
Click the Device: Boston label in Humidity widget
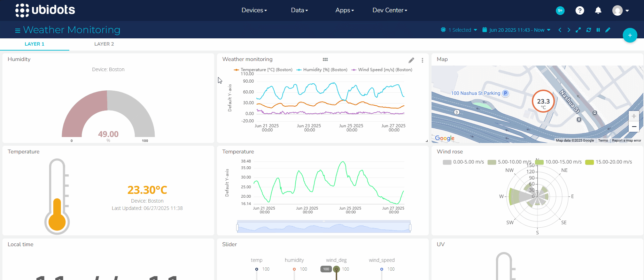pyautogui.click(x=108, y=69)
